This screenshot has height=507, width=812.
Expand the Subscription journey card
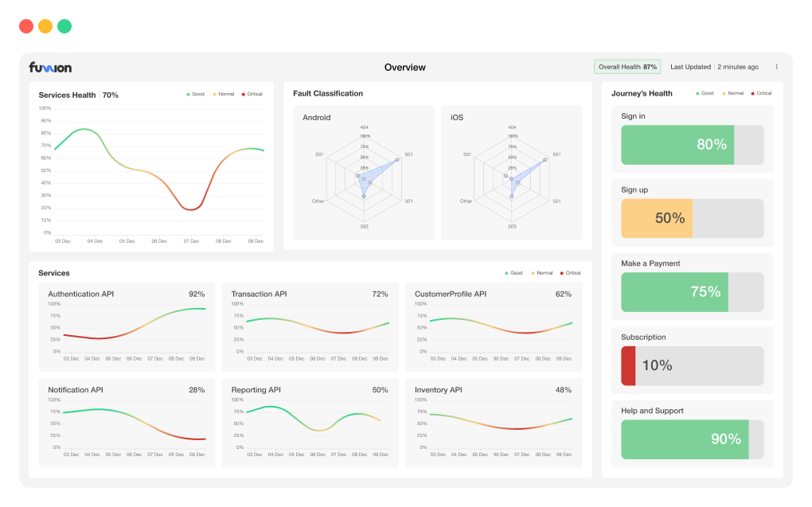click(691, 360)
